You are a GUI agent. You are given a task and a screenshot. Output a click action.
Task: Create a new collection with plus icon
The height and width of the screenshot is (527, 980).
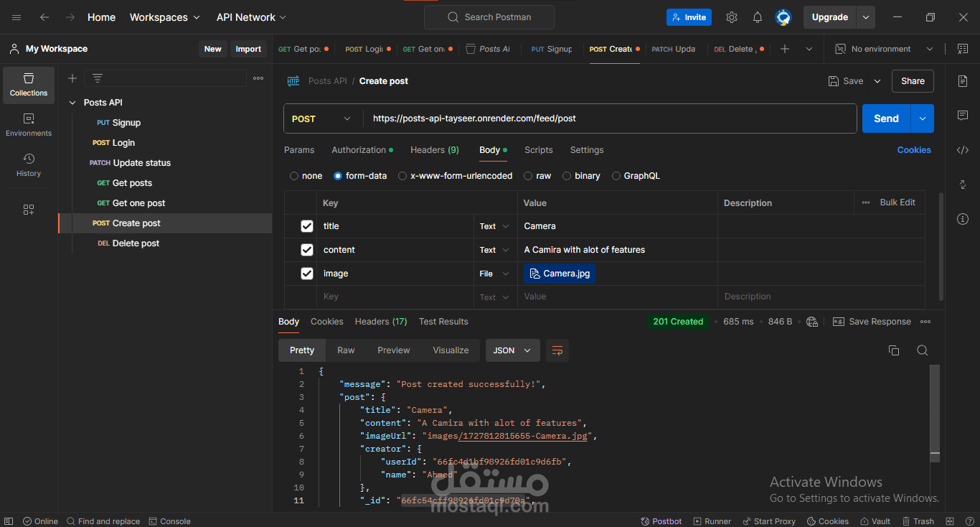click(x=72, y=78)
